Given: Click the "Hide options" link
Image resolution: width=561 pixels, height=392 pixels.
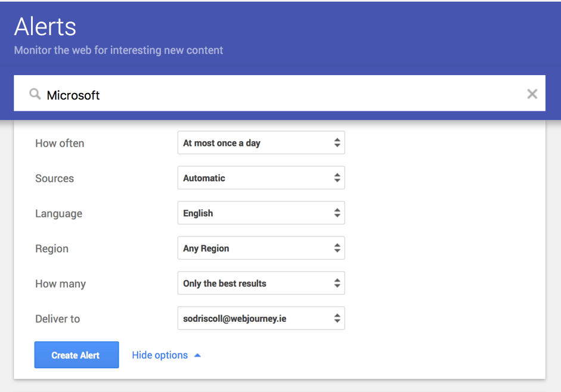Looking at the screenshot, I should [x=160, y=354].
